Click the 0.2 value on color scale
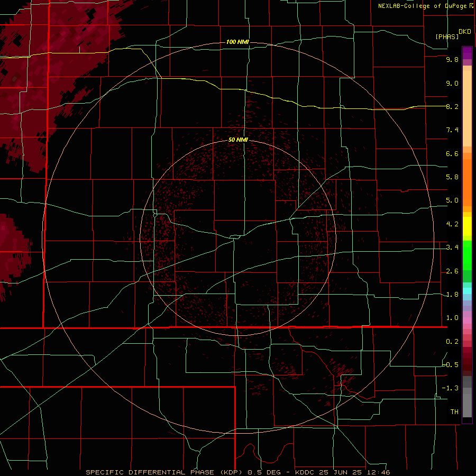 (x=452, y=342)
